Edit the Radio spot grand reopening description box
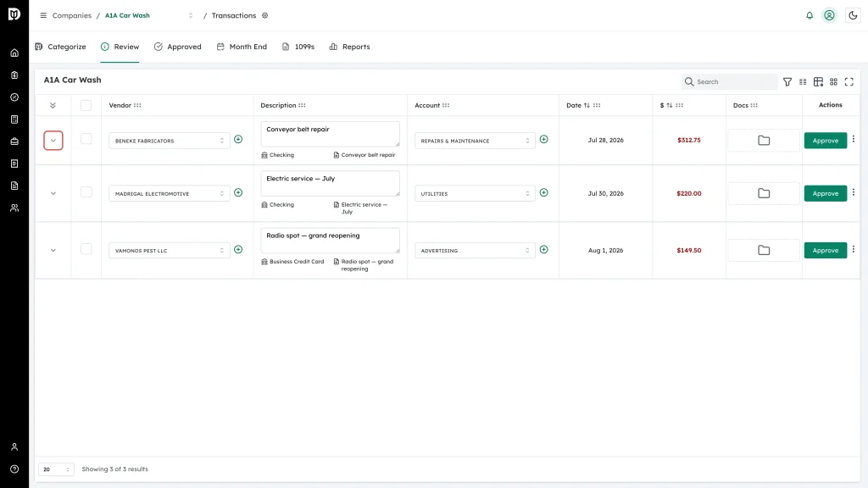Image resolution: width=868 pixels, height=488 pixels. (x=330, y=240)
